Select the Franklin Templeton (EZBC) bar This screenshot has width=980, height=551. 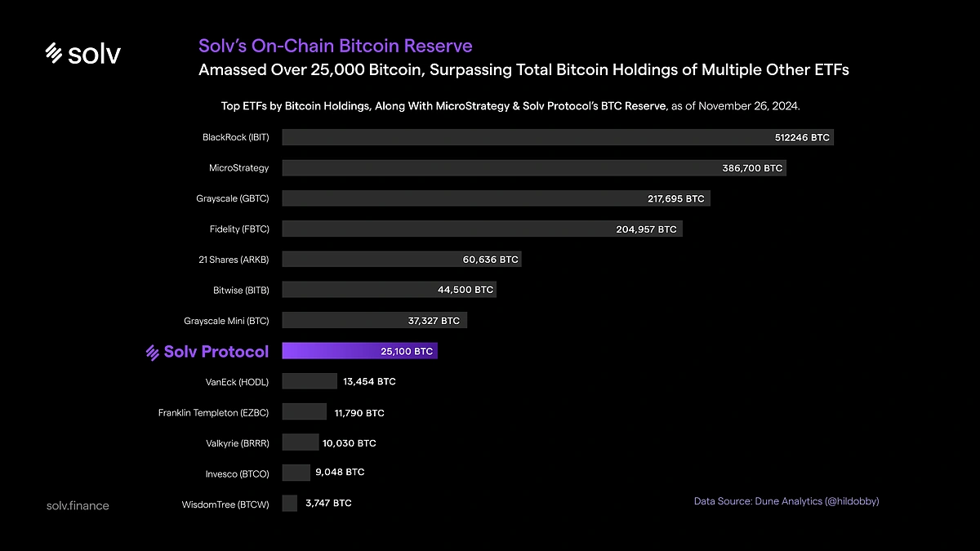[305, 411]
